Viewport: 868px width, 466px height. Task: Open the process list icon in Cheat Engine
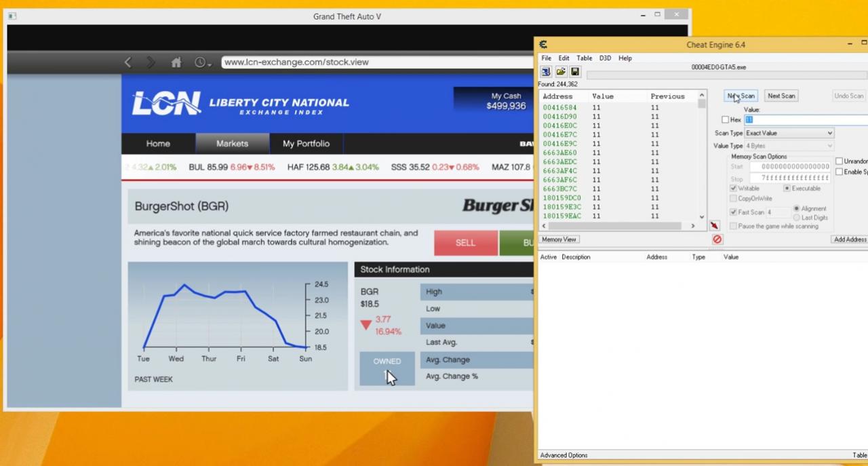pos(546,72)
